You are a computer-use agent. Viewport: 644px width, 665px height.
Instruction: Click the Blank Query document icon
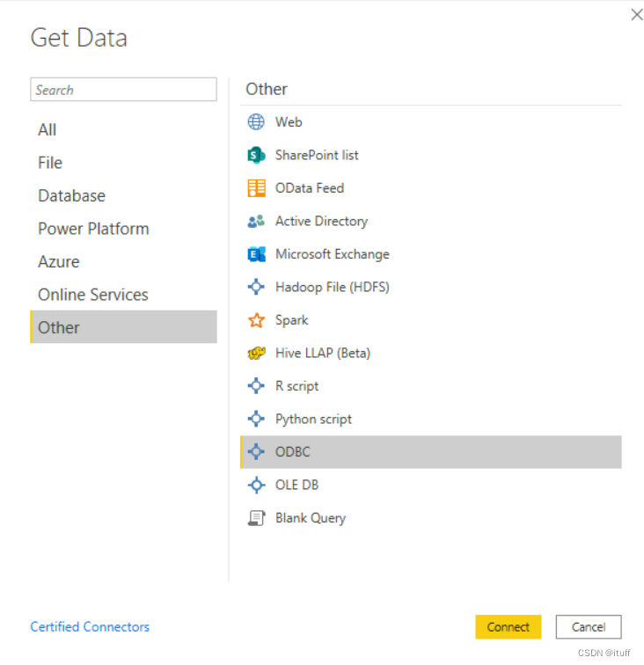[x=256, y=518]
